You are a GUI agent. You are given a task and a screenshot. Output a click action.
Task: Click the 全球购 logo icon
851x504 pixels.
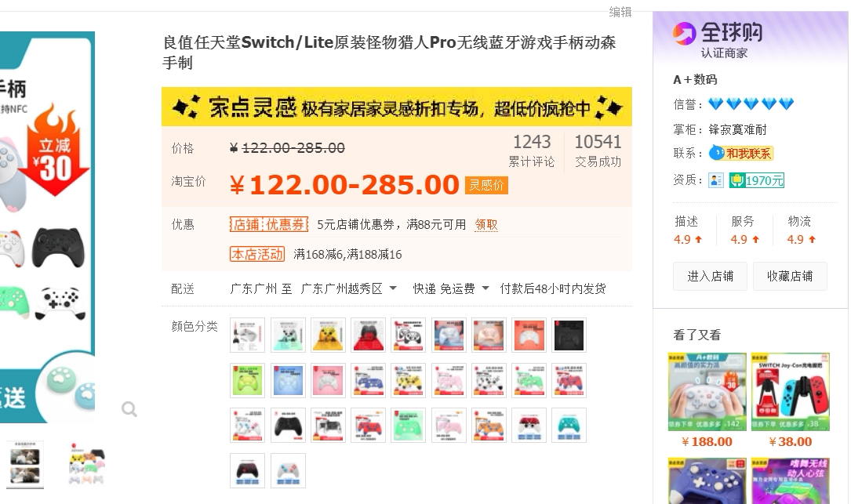coord(685,34)
